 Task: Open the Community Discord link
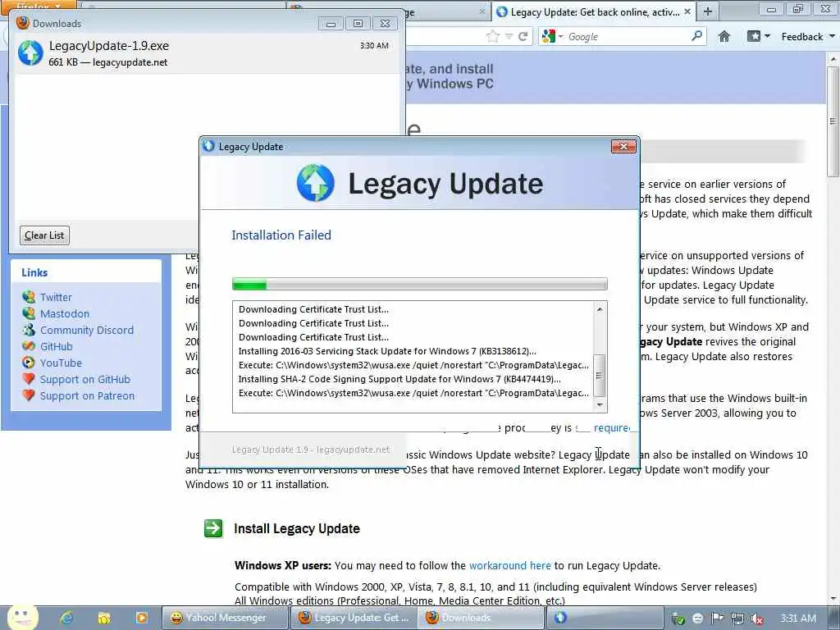[x=87, y=330]
